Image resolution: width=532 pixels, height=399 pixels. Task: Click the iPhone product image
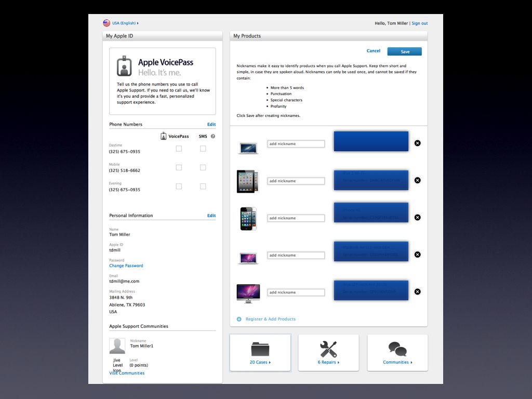coord(248,219)
